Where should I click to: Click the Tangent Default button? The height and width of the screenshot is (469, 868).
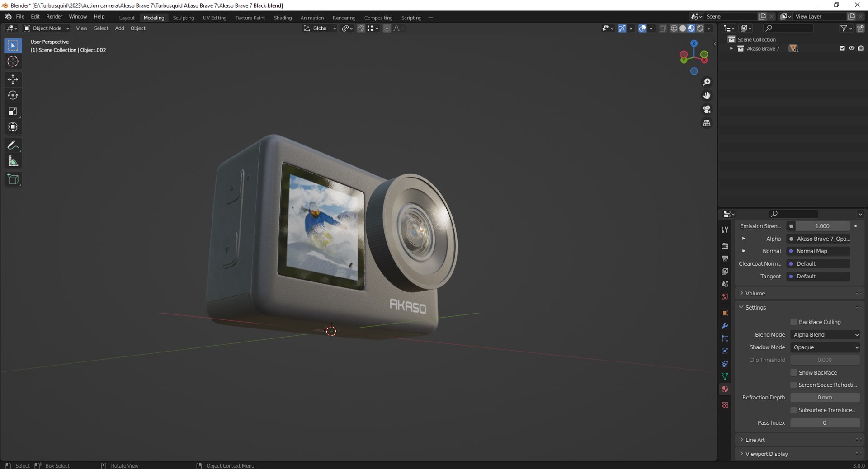click(818, 277)
